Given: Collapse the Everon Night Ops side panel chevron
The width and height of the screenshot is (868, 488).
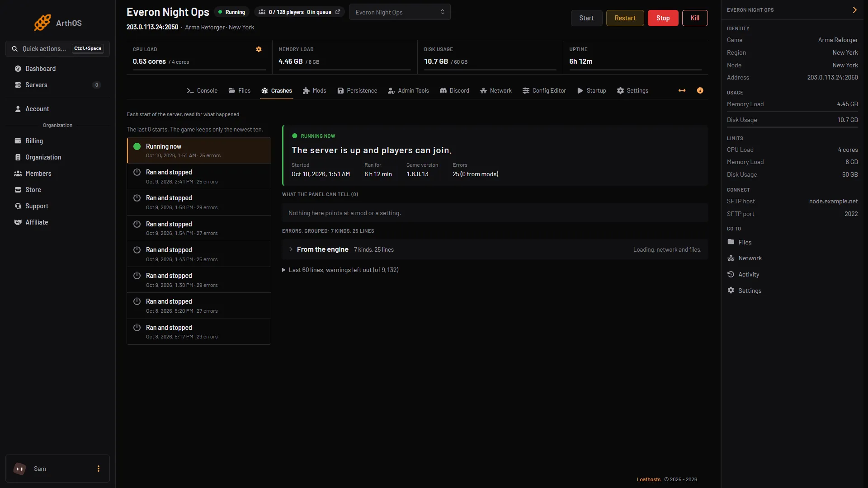Looking at the screenshot, I should point(854,10).
